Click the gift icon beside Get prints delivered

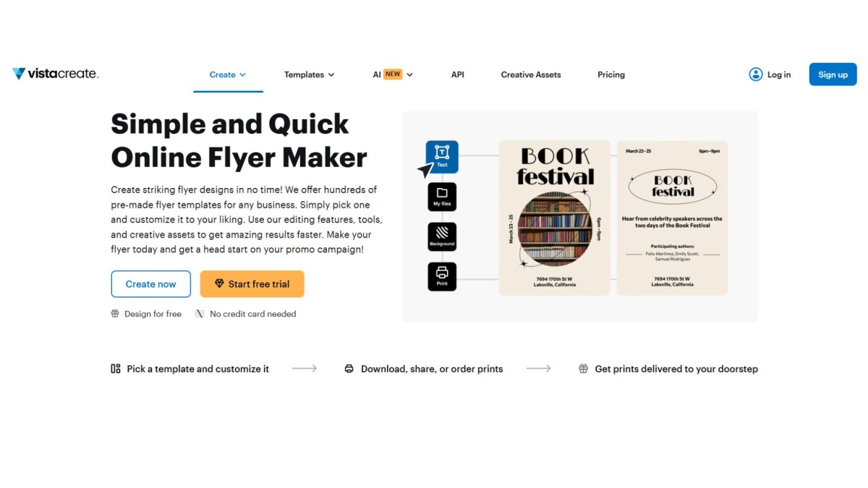point(583,369)
